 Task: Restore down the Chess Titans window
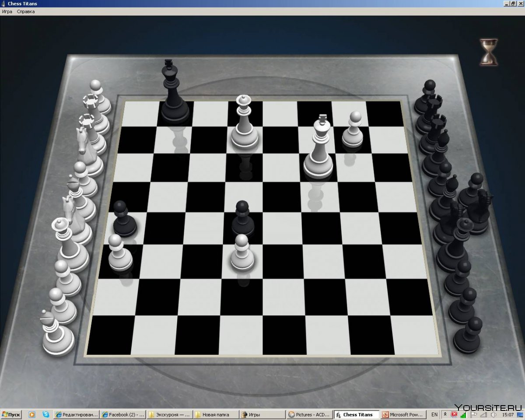pyautogui.click(x=514, y=3)
